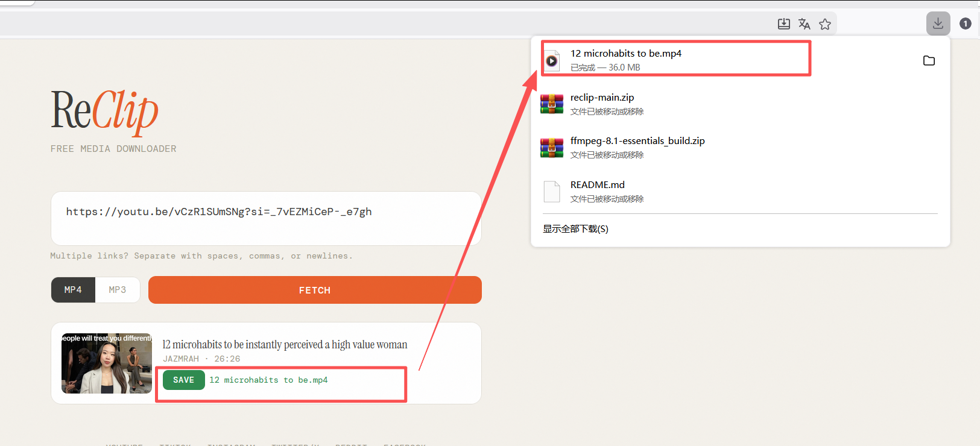
Task: Click the install app icon in address bar
Action: 783,24
